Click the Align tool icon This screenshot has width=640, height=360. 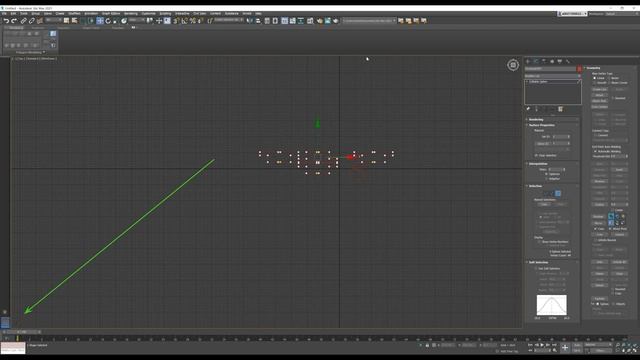coord(258,20)
